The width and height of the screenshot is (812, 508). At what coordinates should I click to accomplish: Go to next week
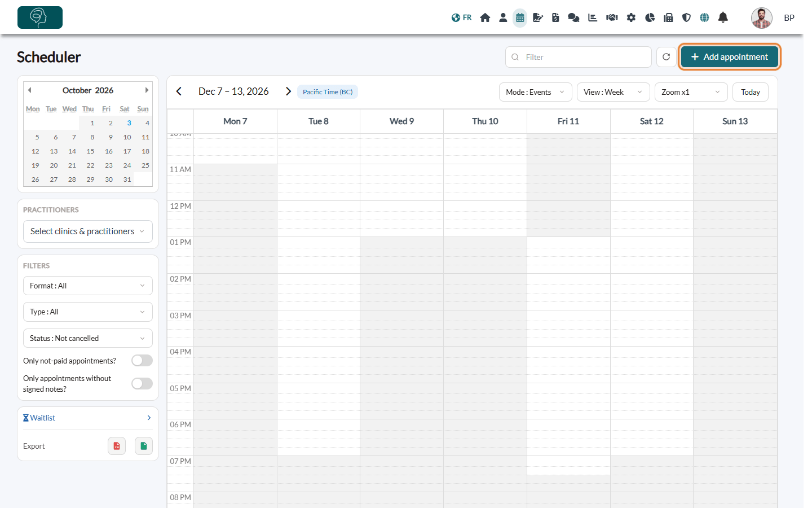tap(288, 91)
